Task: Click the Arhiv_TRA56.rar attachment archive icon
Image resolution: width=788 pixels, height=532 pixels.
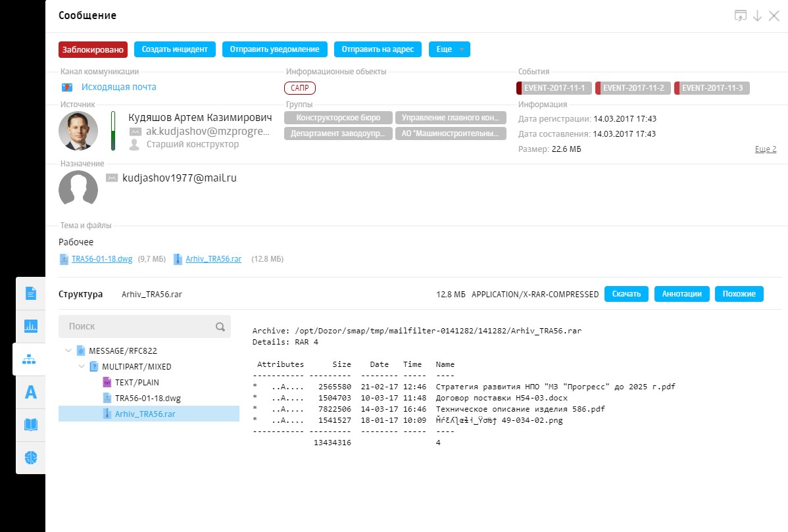Action: (178, 259)
